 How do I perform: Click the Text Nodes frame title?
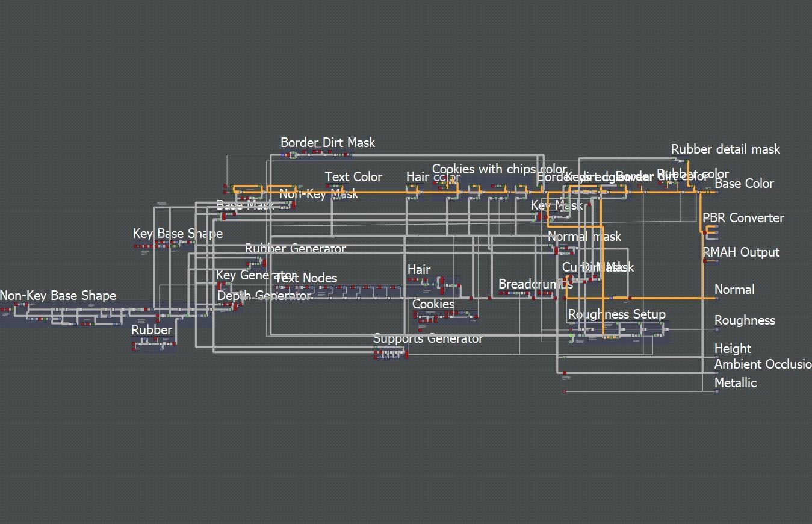click(306, 278)
